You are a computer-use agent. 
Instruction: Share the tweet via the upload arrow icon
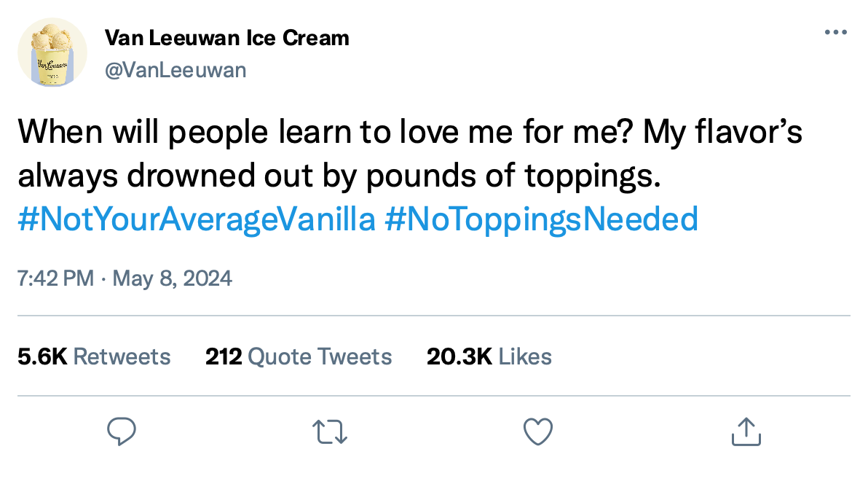pyautogui.click(x=746, y=432)
